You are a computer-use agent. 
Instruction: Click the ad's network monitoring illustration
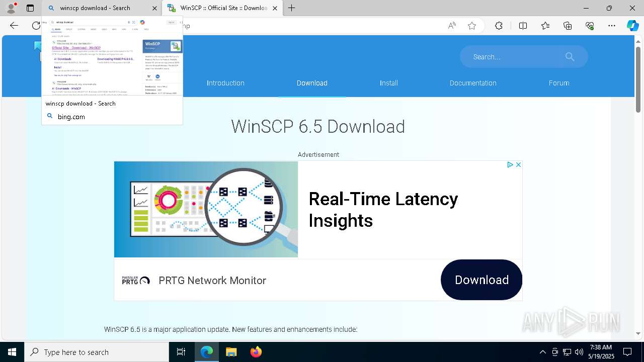pos(206,209)
